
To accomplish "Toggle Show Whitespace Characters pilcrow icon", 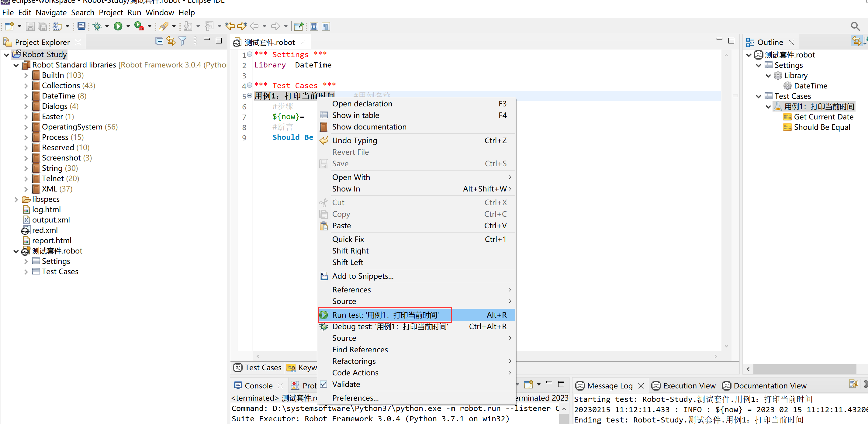I will pyautogui.click(x=326, y=26).
